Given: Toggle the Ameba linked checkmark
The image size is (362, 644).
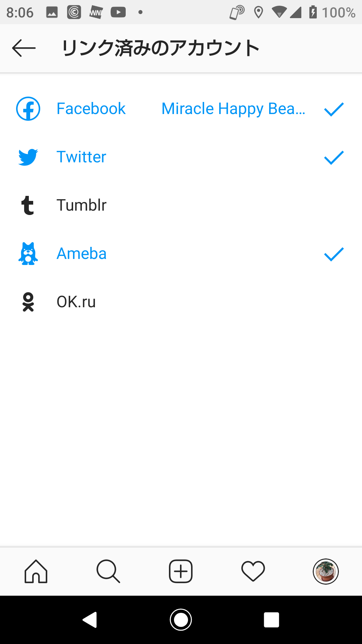Looking at the screenshot, I should [334, 254].
